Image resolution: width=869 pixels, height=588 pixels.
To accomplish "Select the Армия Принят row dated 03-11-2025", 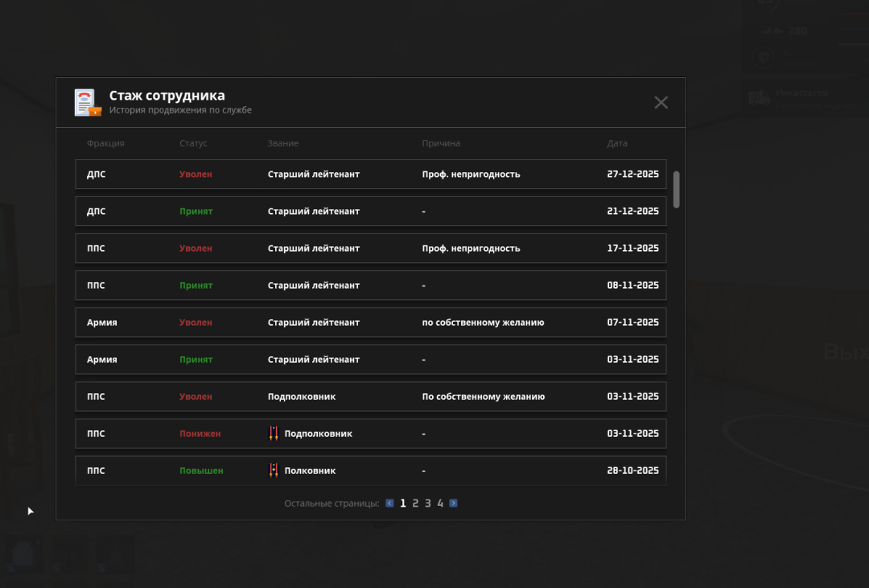I will (x=370, y=360).
